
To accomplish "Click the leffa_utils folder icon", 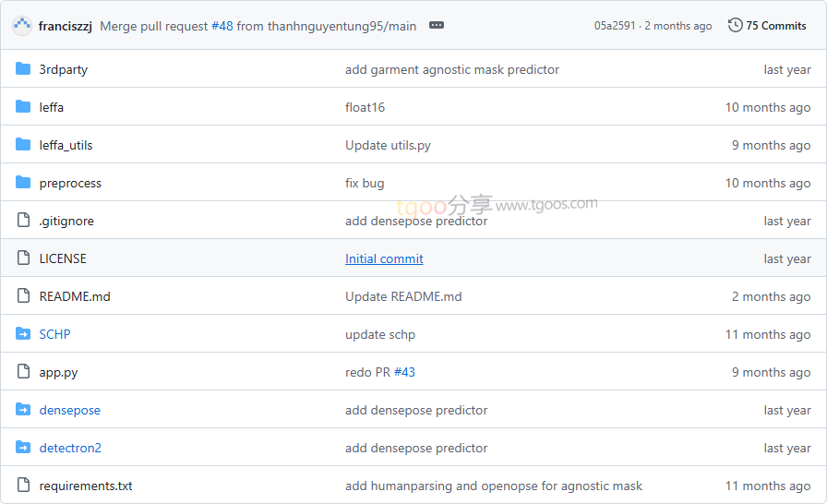I will pyautogui.click(x=23, y=145).
